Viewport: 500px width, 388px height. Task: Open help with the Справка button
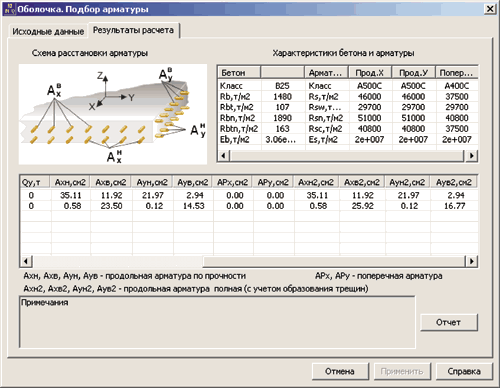464,371
